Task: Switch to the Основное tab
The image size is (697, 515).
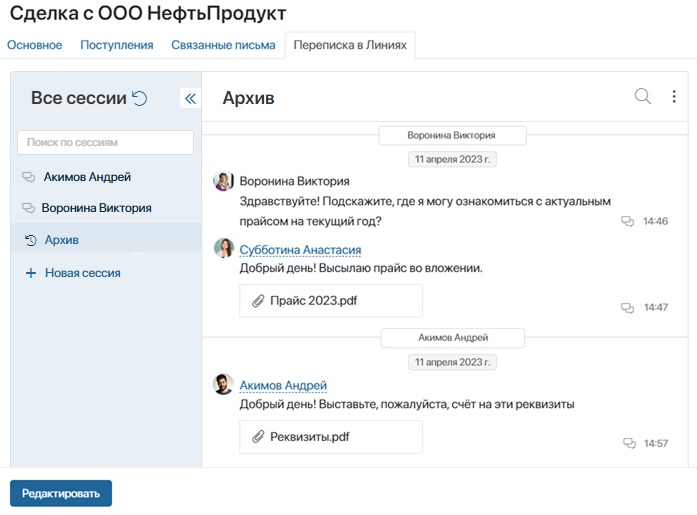Action: click(x=35, y=45)
